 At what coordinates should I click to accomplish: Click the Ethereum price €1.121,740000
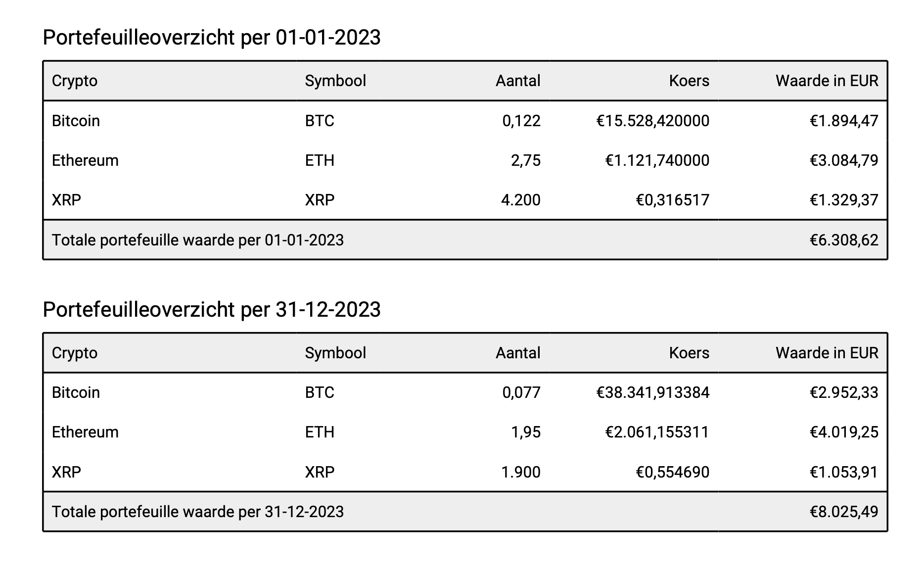[657, 160]
